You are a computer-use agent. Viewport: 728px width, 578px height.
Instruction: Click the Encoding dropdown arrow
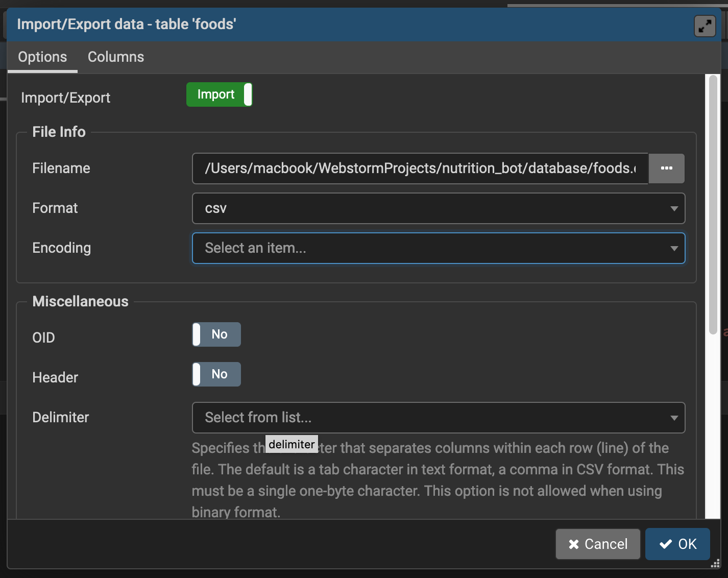coord(674,248)
